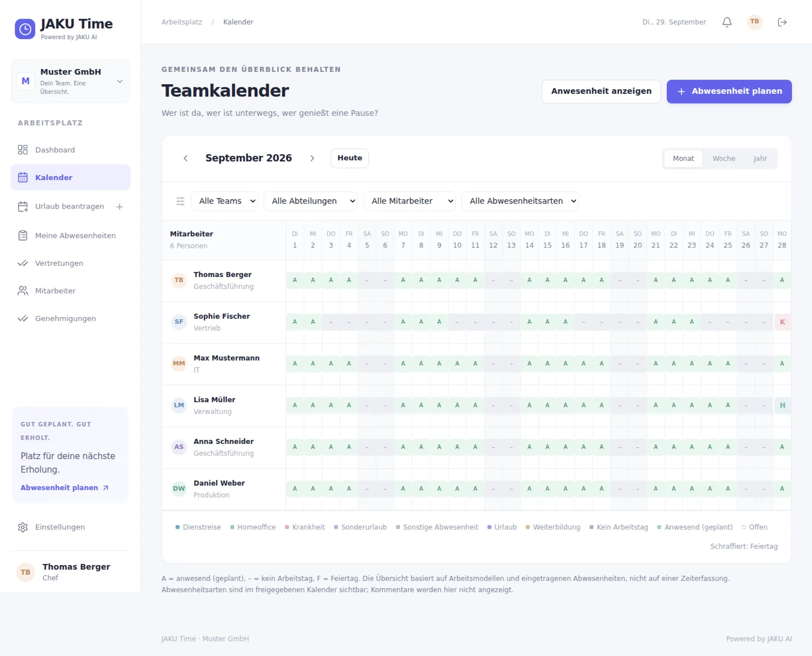This screenshot has width=812, height=656.
Task: Click Sophie Fischer's K cell on day 28
Action: point(782,322)
